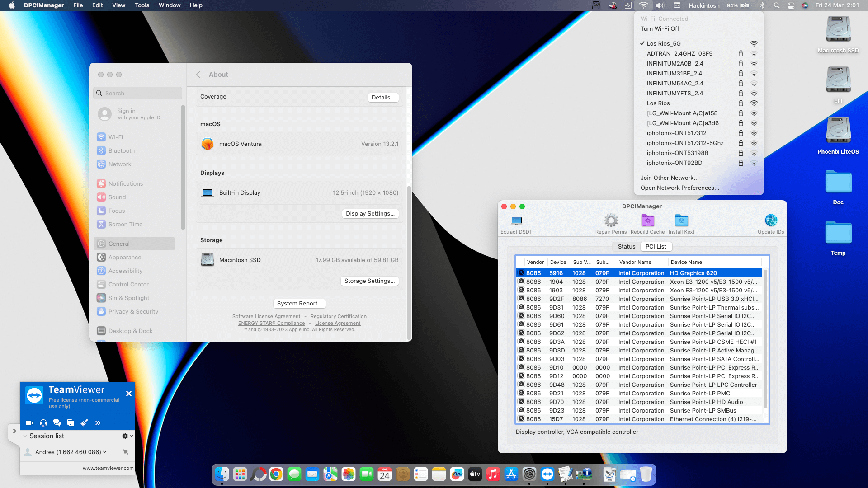This screenshot has height=488, width=868.
Task: Select Los Rios network without 5G
Action: (698, 103)
